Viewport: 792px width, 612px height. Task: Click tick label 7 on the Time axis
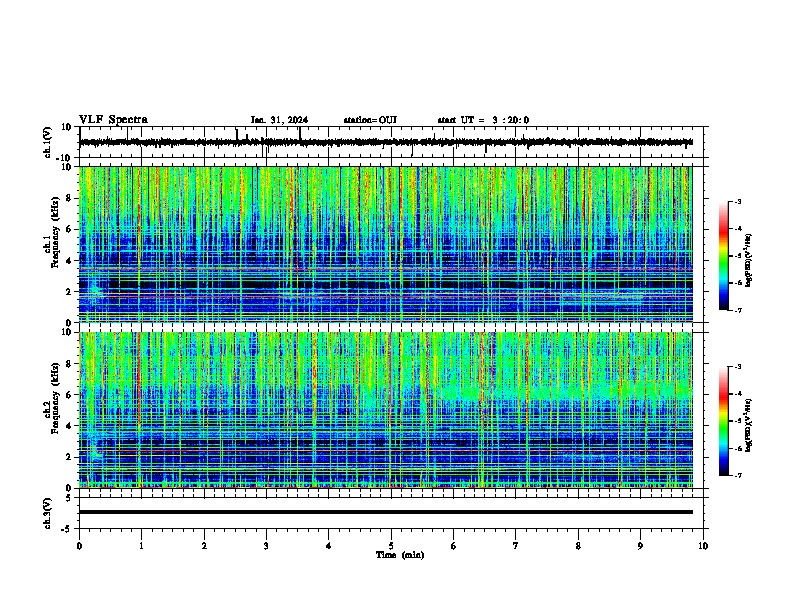point(516,546)
